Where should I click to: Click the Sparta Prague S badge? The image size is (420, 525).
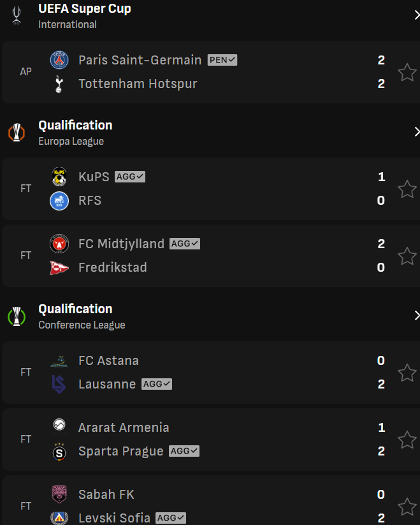[59, 452]
